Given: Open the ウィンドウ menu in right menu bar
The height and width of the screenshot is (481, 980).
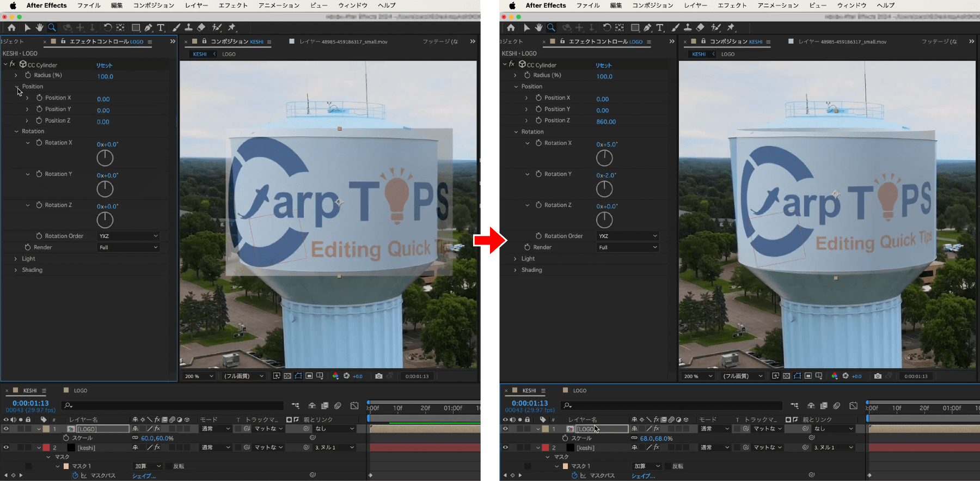Looking at the screenshot, I should click(x=852, y=5).
